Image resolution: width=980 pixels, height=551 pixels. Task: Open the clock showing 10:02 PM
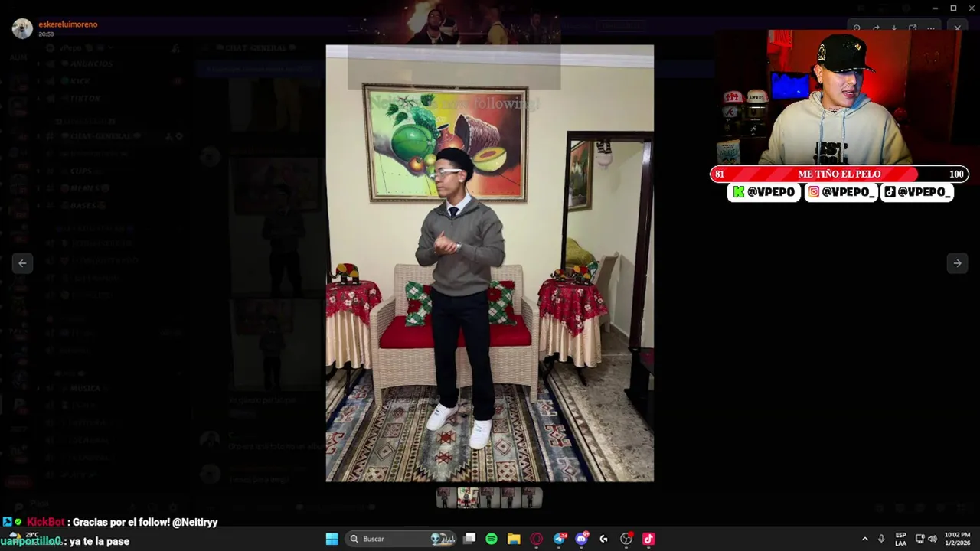[957, 539]
